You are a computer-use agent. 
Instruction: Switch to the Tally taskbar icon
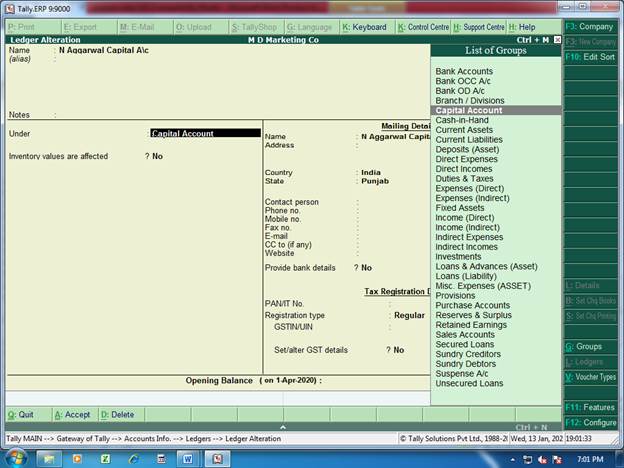coord(217,459)
